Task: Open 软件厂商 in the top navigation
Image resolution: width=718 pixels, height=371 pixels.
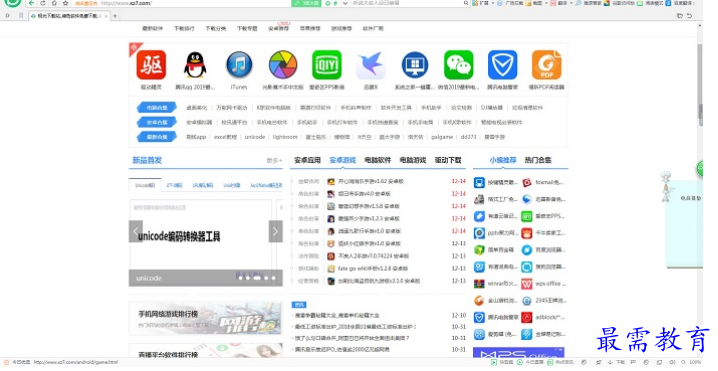Action: [373, 28]
